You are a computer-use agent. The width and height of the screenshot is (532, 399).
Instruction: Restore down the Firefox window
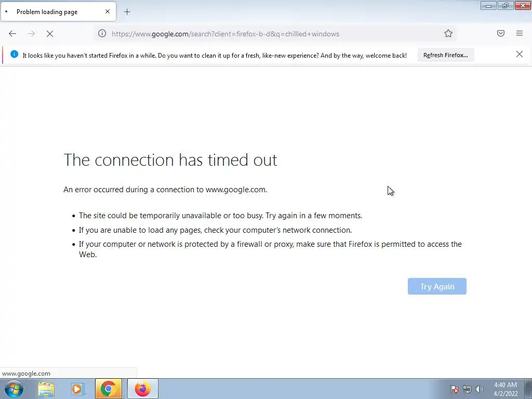click(x=506, y=5)
